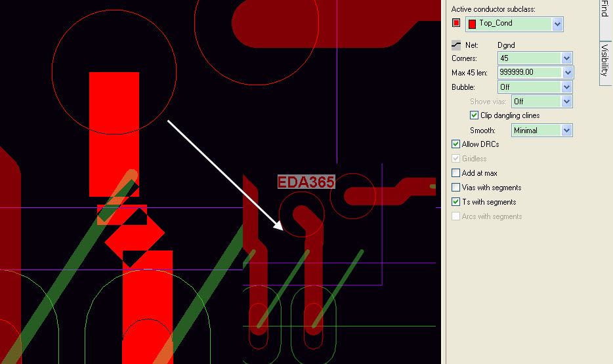The image size is (613, 364).
Task: Open the Corners dropdown arrow
Action: click(x=566, y=58)
